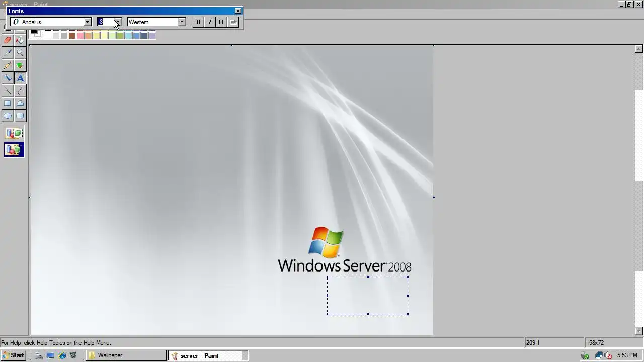This screenshot has height=362, width=644.
Task: Select the straight Line tool
Action: coord(8,90)
